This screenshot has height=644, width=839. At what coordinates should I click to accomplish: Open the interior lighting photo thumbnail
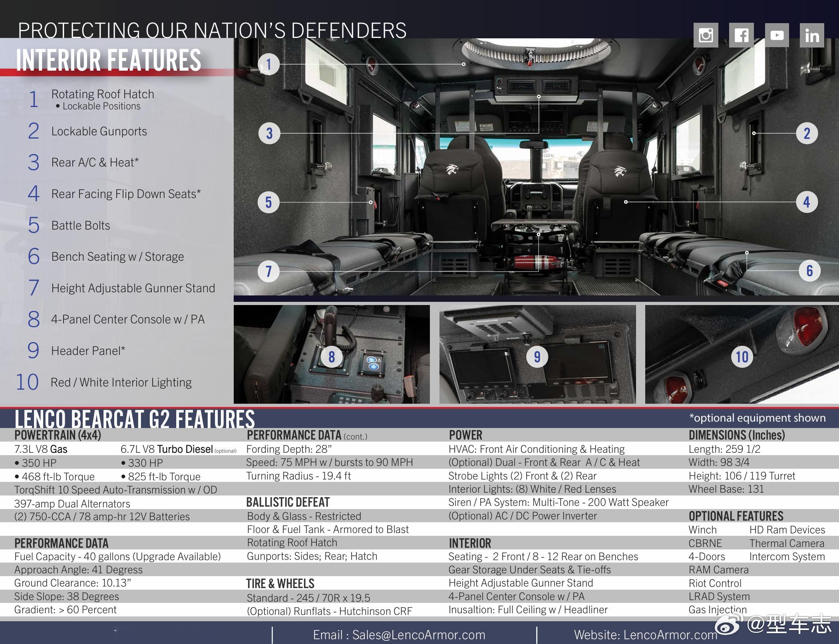pyautogui.click(x=742, y=355)
